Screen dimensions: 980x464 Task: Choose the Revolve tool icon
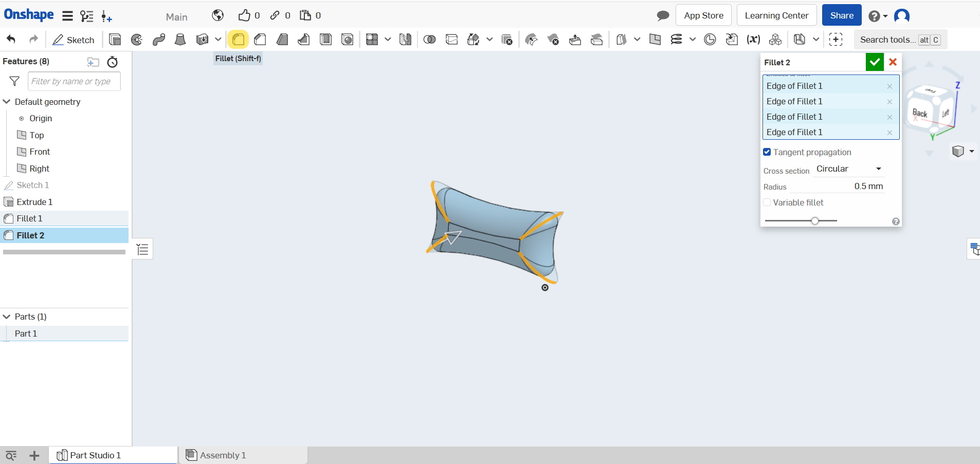[x=137, y=40]
